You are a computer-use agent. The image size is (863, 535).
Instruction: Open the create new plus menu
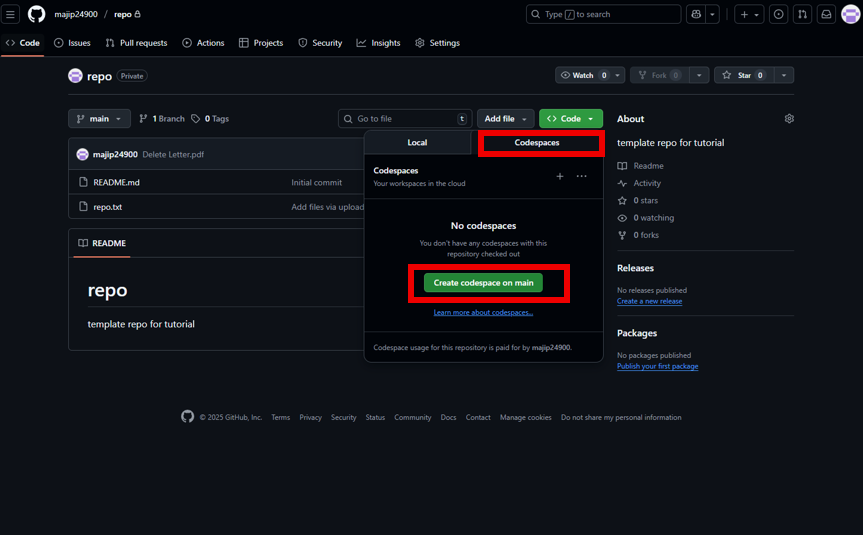(x=749, y=14)
